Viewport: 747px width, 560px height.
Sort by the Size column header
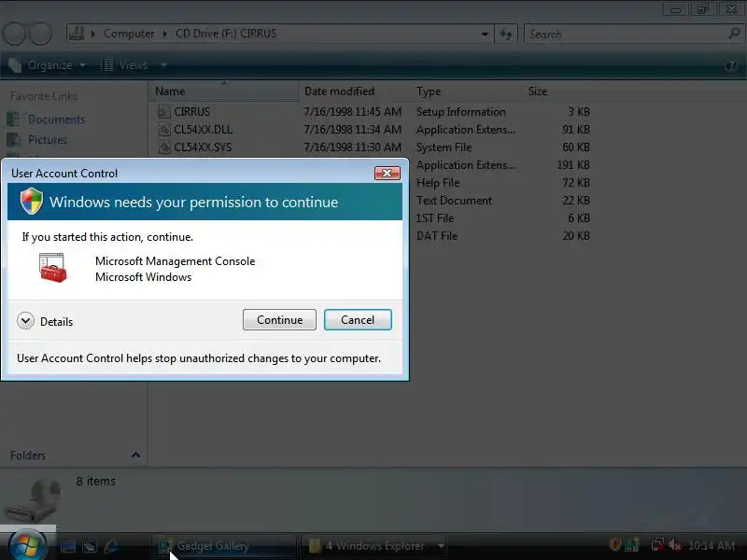point(558,91)
